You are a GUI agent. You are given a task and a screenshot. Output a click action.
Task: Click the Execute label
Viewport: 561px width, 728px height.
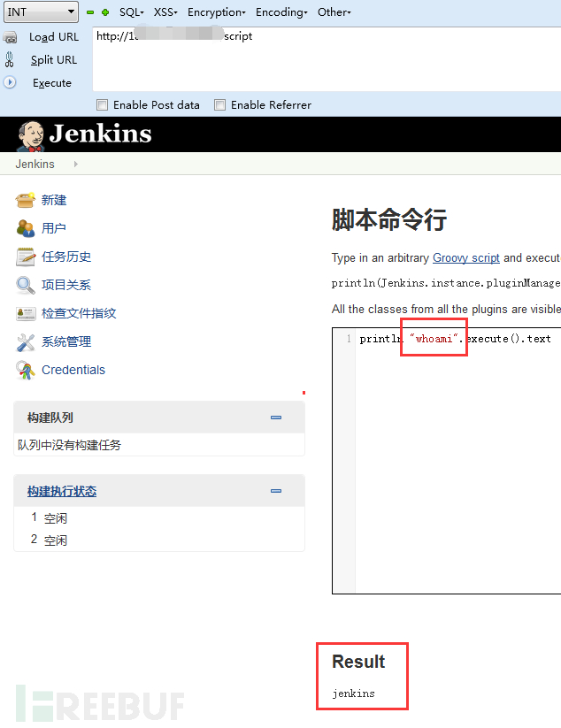(x=52, y=83)
